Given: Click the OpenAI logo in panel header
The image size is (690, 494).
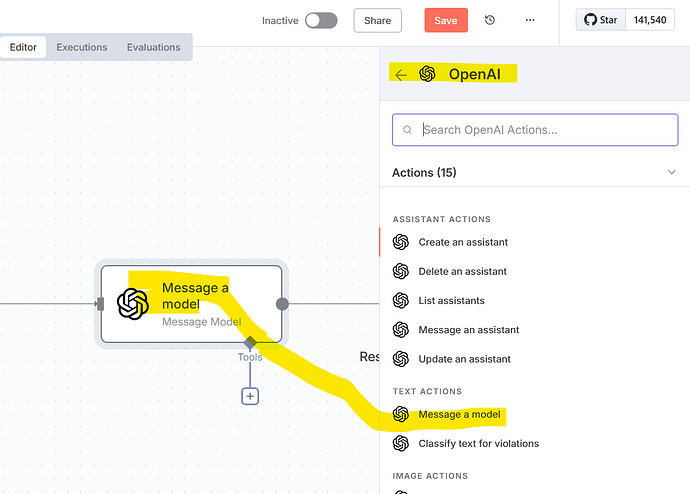Looking at the screenshot, I should [x=427, y=74].
